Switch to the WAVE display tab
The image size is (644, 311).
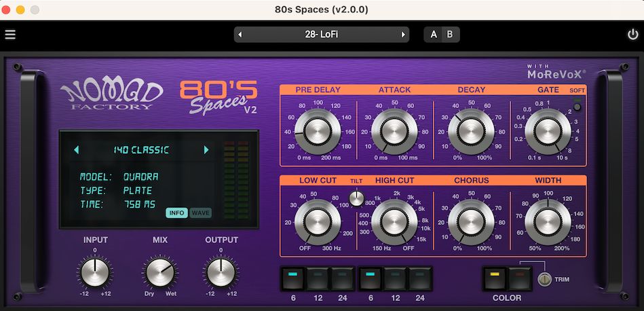click(x=200, y=213)
